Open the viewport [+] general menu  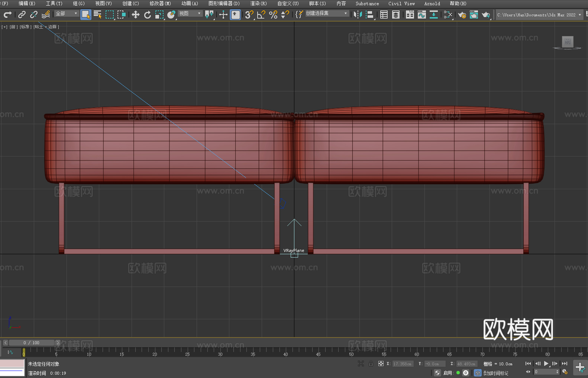4,27
